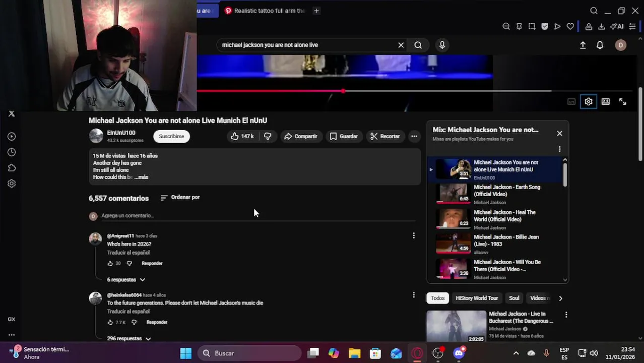Open sidebar three-dot more menu

[x=12, y=334]
